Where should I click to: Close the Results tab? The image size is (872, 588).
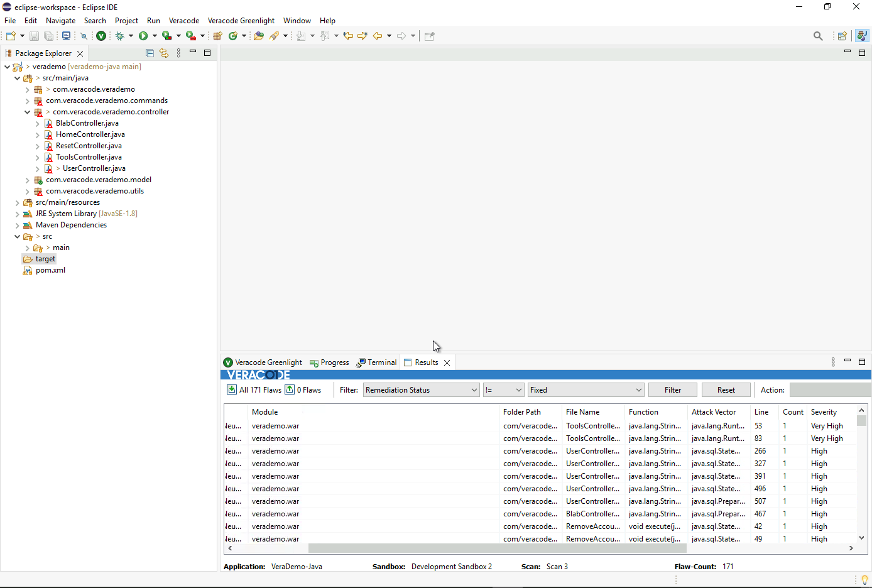(447, 362)
